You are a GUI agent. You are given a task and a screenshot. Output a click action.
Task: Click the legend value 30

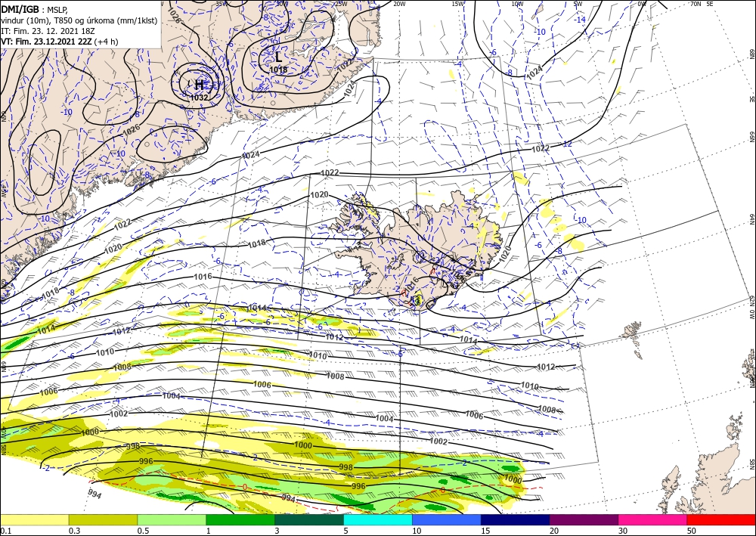623,531
